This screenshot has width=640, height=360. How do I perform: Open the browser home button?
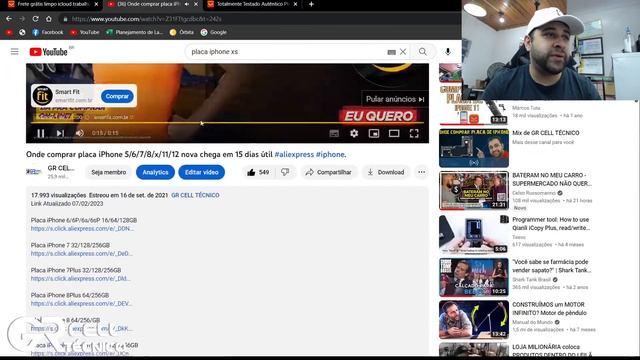click(x=49, y=19)
